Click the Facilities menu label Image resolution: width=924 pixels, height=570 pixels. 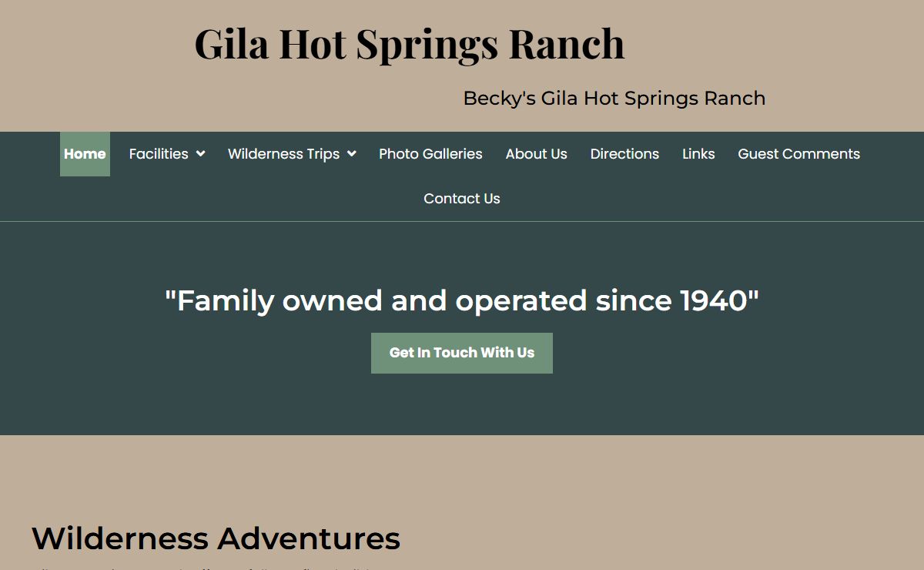(159, 154)
